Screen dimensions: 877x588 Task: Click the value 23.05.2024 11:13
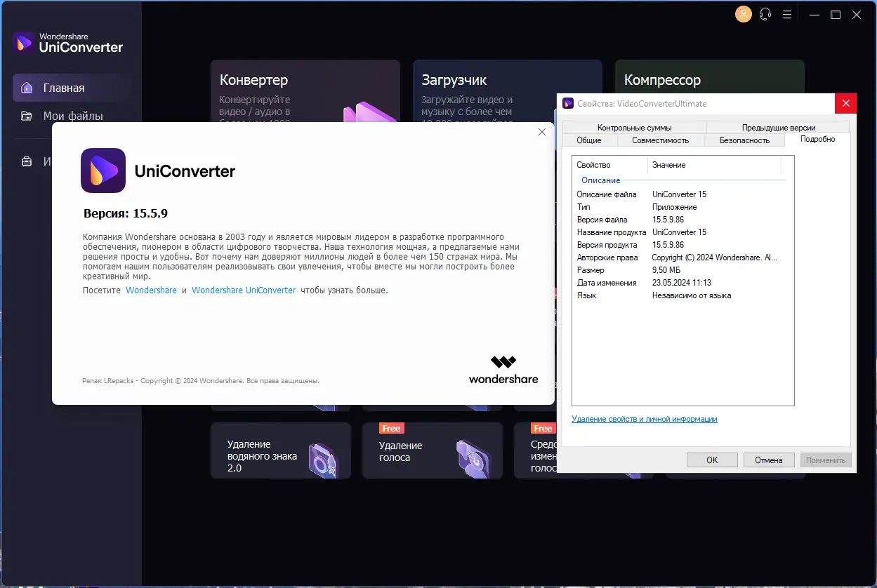(682, 283)
